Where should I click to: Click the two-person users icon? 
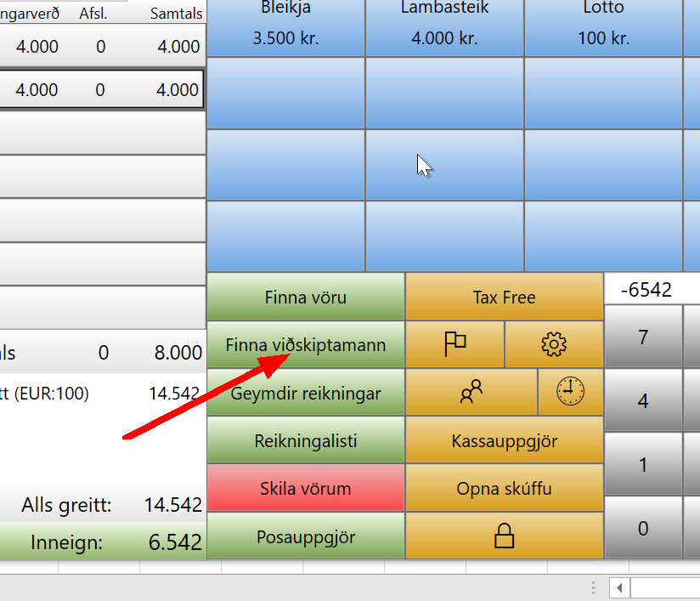[x=471, y=392]
